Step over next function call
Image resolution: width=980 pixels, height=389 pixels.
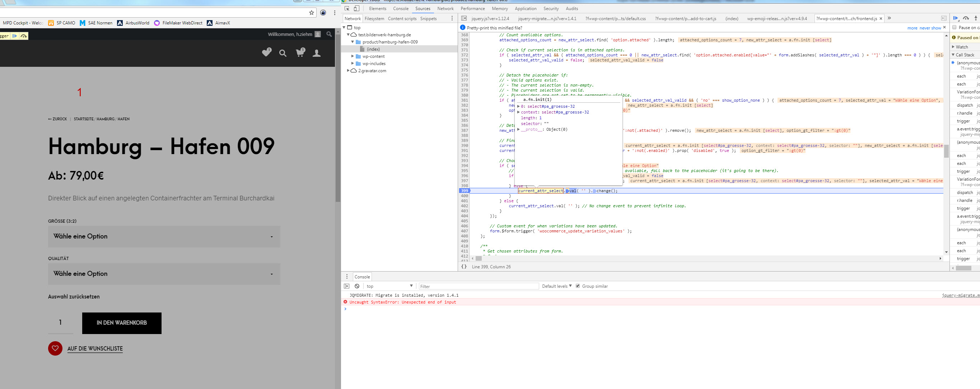tap(966, 18)
